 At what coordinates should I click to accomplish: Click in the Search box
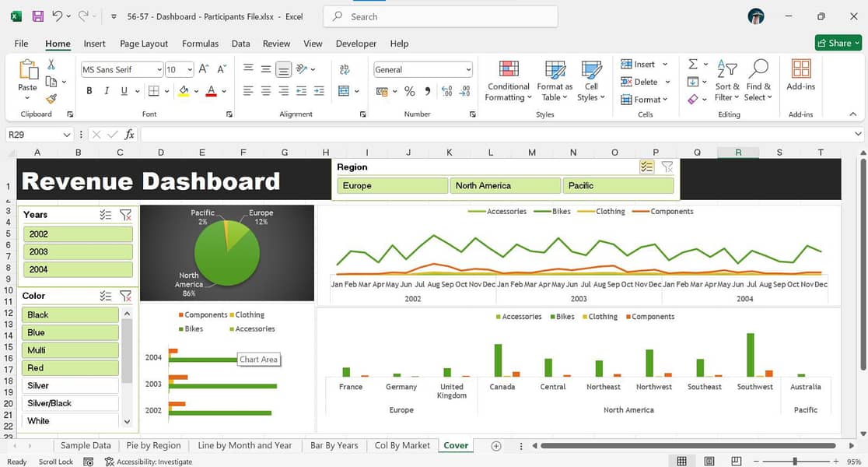tap(441, 16)
